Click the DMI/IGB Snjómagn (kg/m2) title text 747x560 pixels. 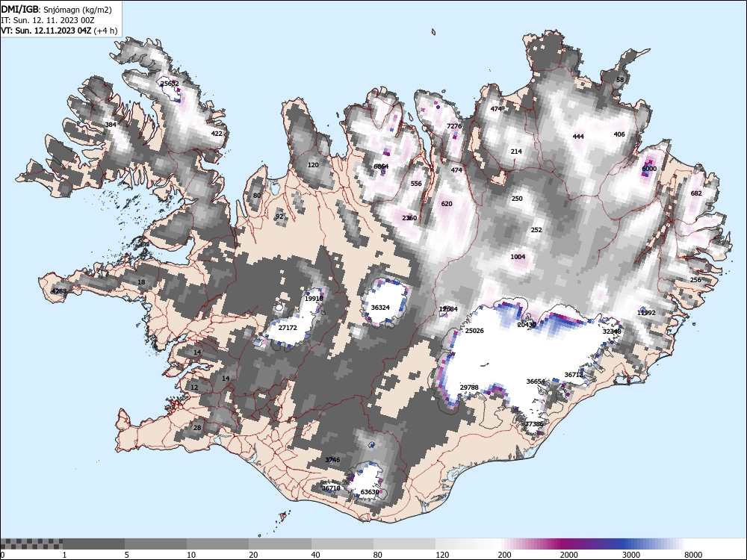click(56, 10)
